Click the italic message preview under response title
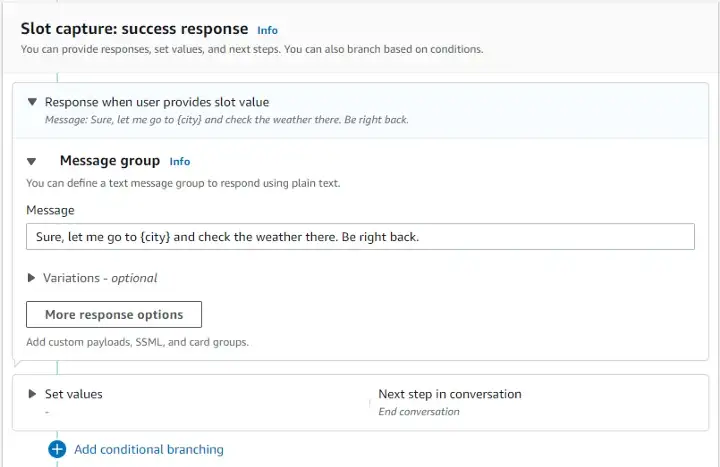This screenshot has height=467, width=720. tap(226, 120)
